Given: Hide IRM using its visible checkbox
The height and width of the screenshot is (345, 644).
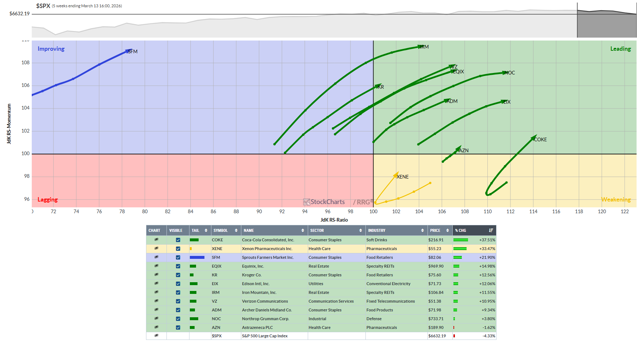Looking at the screenshot, I should pos(178,292).
